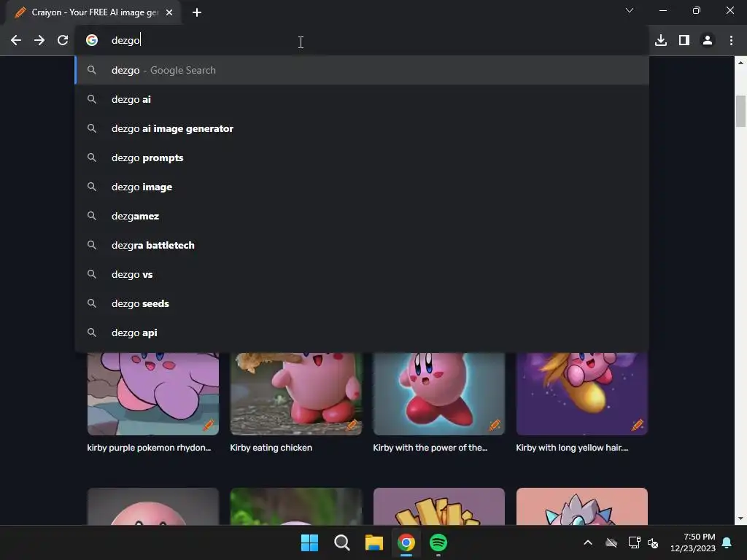Screen dimensions: 747x560
Task: Choose 'dezgo prompts' suggestion
Action: 362,157
